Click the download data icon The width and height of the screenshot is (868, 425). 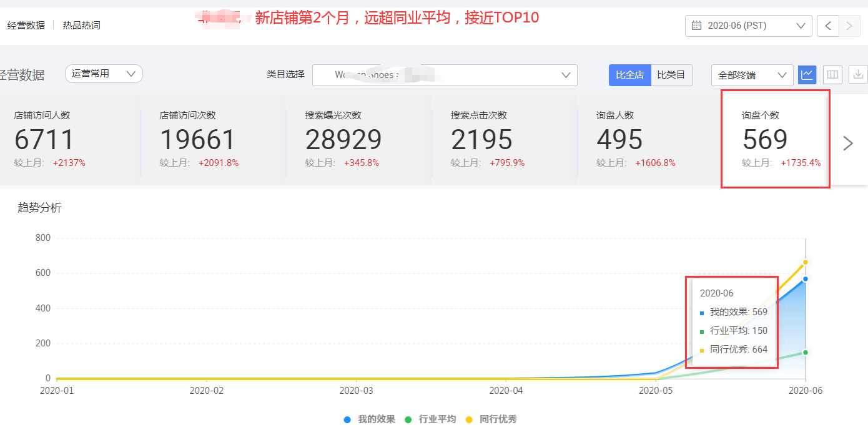[x=857, y=74]
